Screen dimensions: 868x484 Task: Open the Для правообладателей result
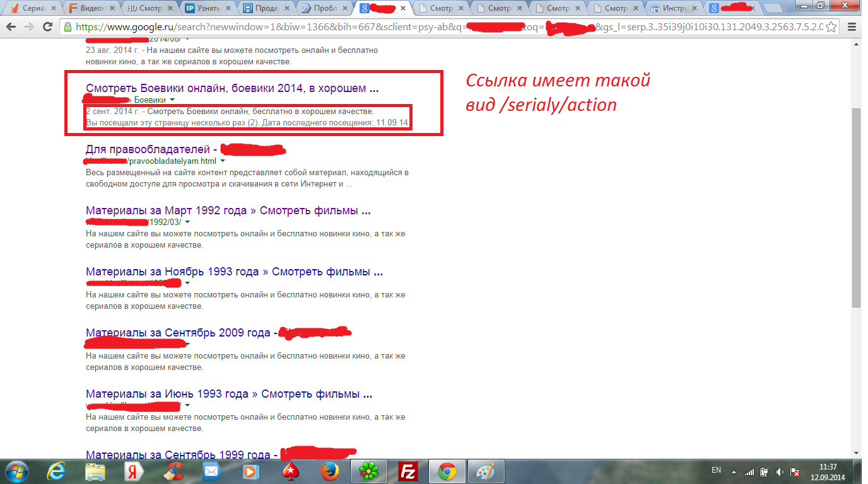point(186,149)
